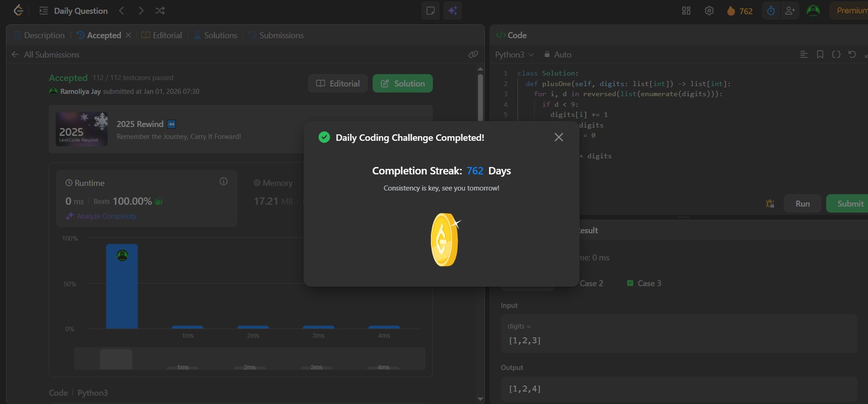Open settings gear icon

coord(709,11)
